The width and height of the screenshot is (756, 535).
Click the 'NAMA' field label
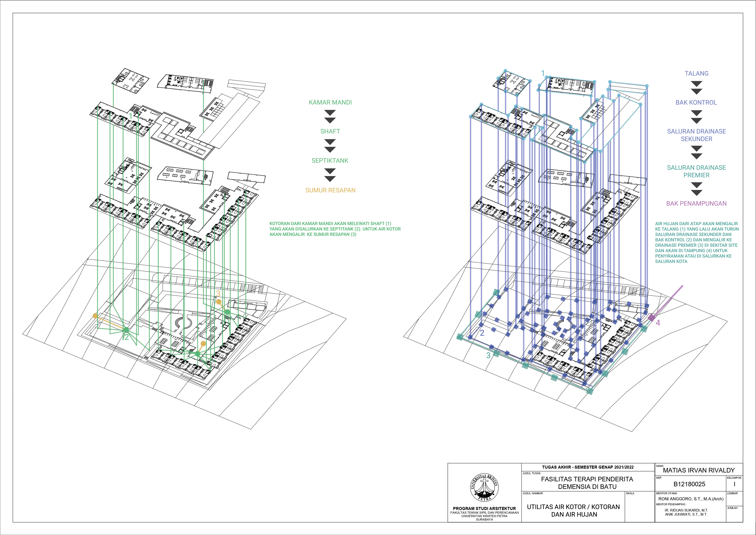pos(660,466)
